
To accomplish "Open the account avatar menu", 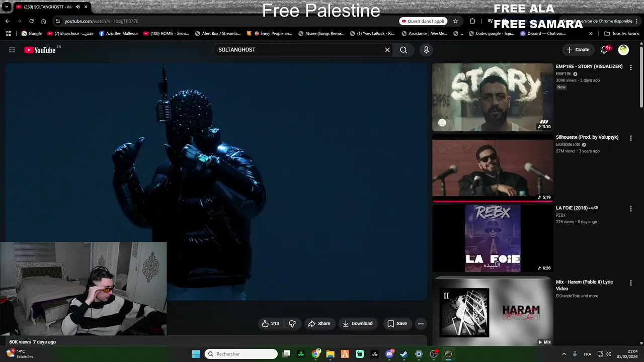I will (x=623, y=50).
